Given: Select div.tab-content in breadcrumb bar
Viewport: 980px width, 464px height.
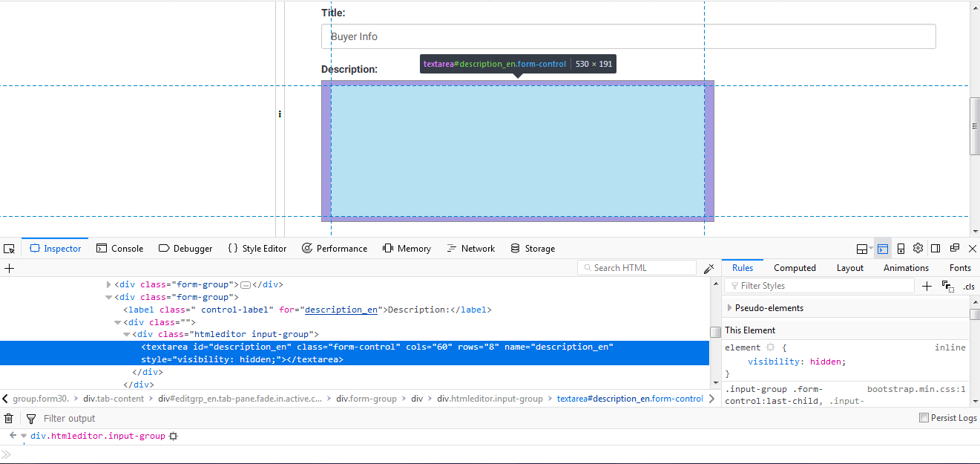Looking at the screenshot, I should tap(114, 399).
